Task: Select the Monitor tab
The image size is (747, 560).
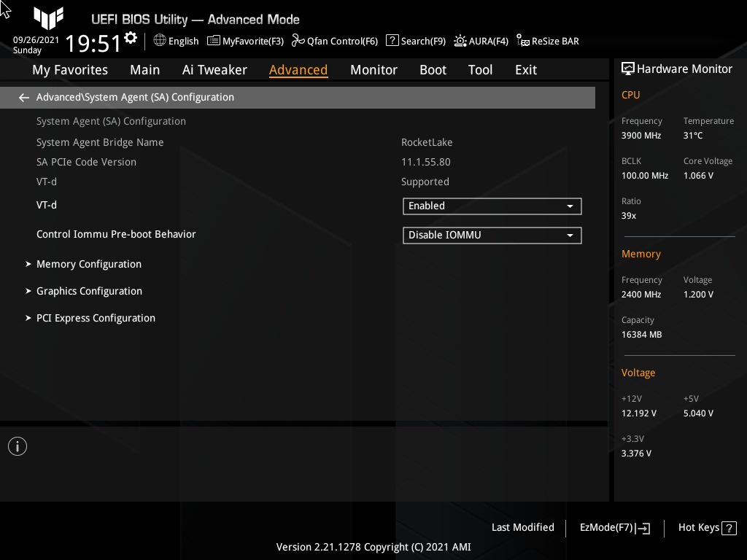Action: click(x=373, y=69)
